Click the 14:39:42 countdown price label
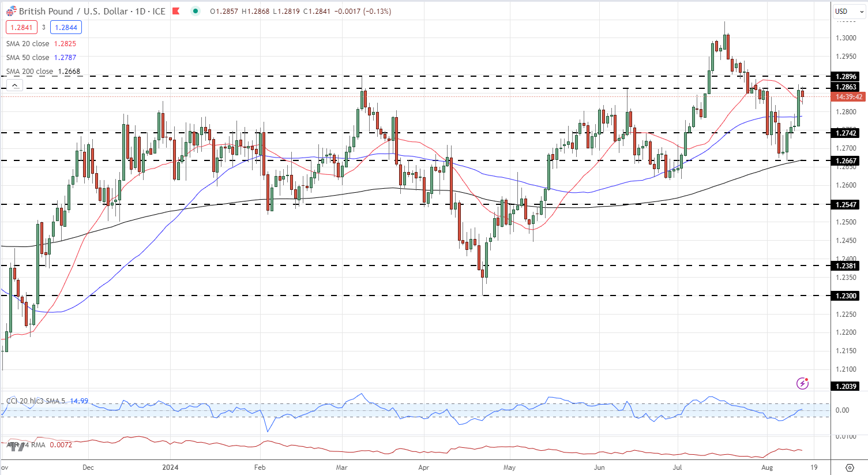This screenshot has height=475, width=868. point(848,97)
